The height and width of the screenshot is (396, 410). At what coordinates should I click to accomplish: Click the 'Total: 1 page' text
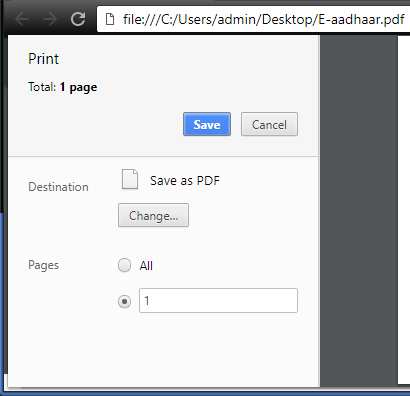pyautogui.click(x=63, y=87)
